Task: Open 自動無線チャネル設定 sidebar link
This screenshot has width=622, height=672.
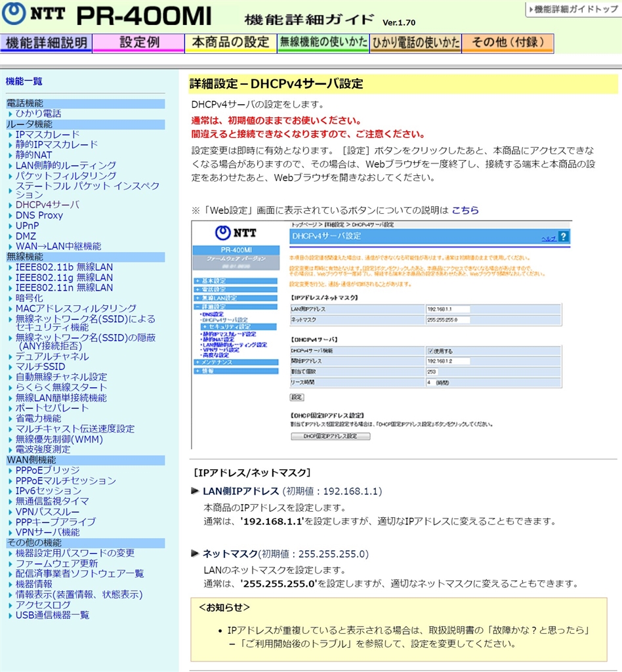Action: click(61, 377)
